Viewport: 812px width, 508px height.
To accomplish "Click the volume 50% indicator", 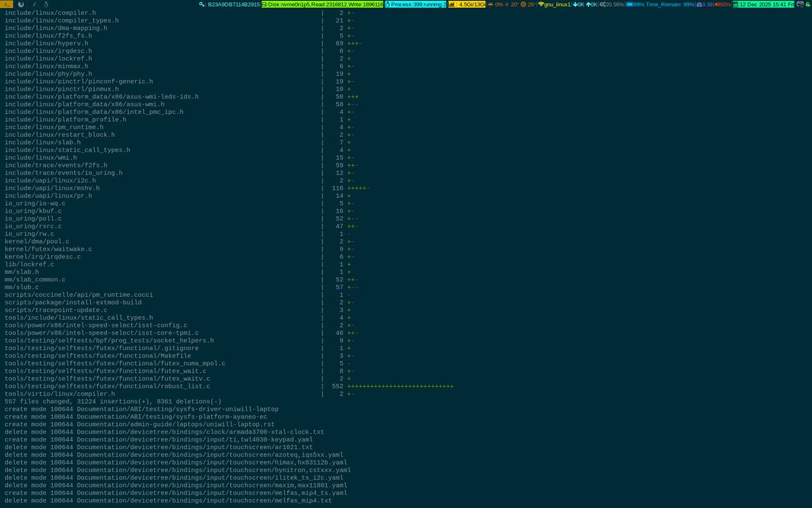I will pos(722,4).
